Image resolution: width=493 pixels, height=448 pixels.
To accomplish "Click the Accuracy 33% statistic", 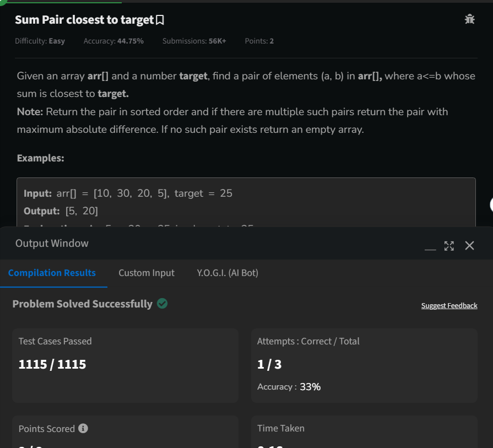I will 288,386.
